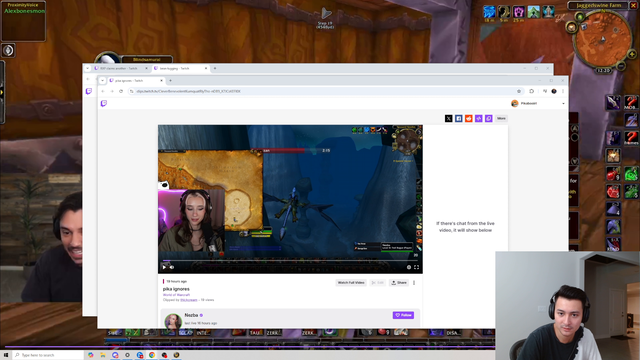Screen dimensions: 640x360
Task: Click the Alexbonesmon proximity voice frame
Action: pyautogui.click(x=24, y=21)
